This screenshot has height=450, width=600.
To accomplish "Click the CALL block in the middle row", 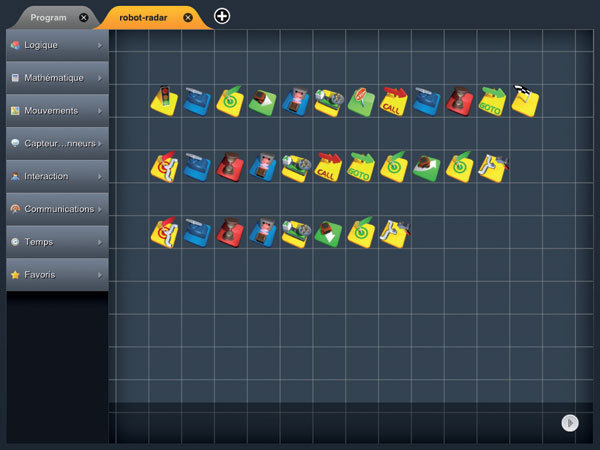I will [x=328, y=168].
